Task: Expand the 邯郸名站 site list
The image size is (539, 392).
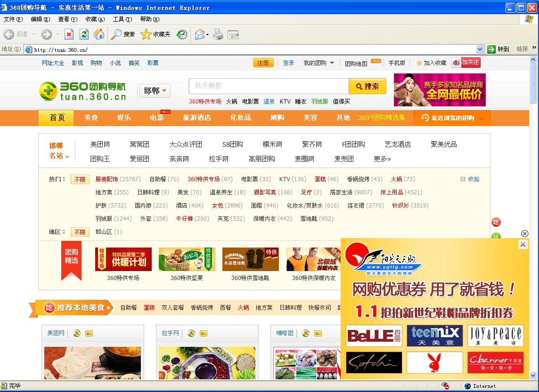Action: point(59,151)
